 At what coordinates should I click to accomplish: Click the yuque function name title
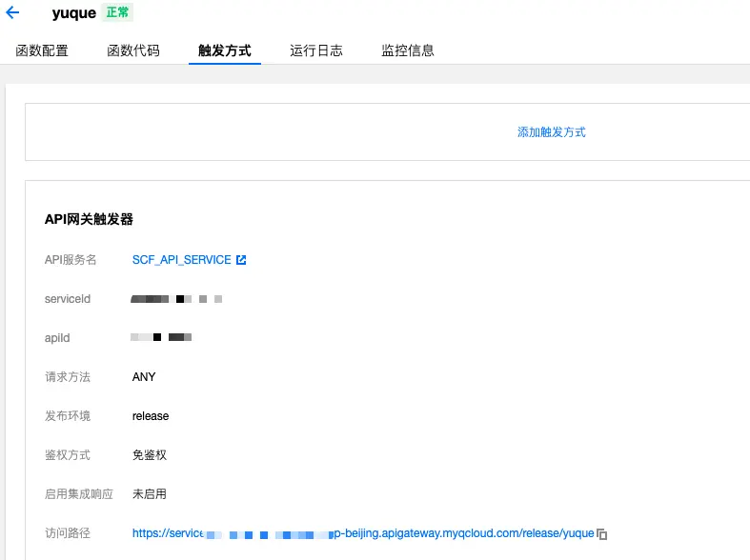(x=74, y=13)
